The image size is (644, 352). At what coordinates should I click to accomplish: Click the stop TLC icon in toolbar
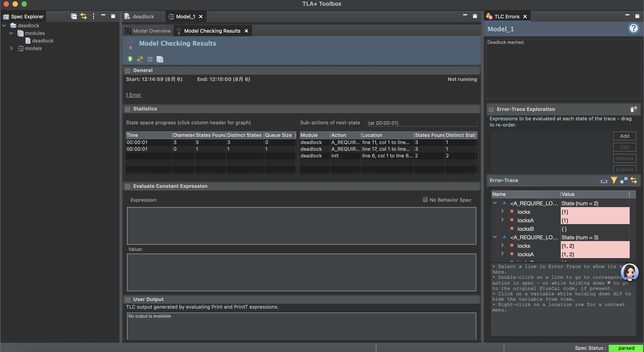(x=150, y=59)
